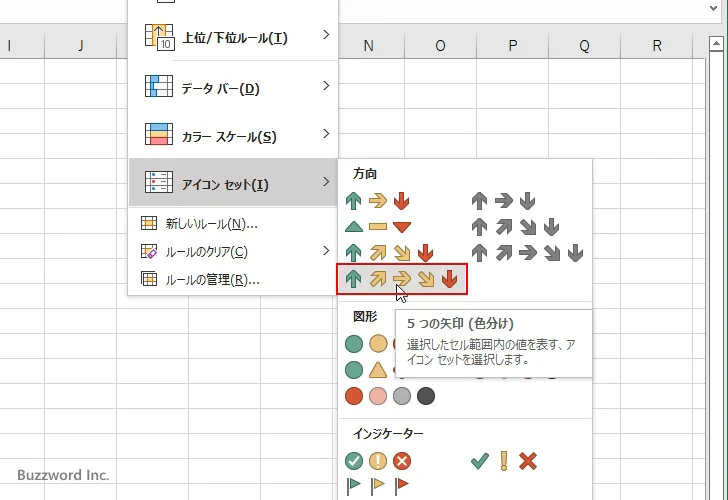The image size is (728, 500).
Task: Open Top/Bottom Rules submenu (上位/下位ルール)
Action: pos(234,37)
